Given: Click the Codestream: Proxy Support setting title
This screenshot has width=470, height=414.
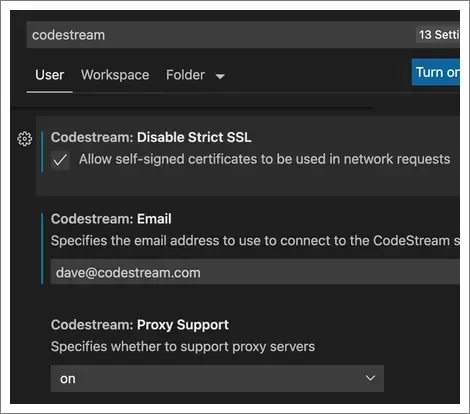Looking at the screenshot, I should click(x=140, y=325).
